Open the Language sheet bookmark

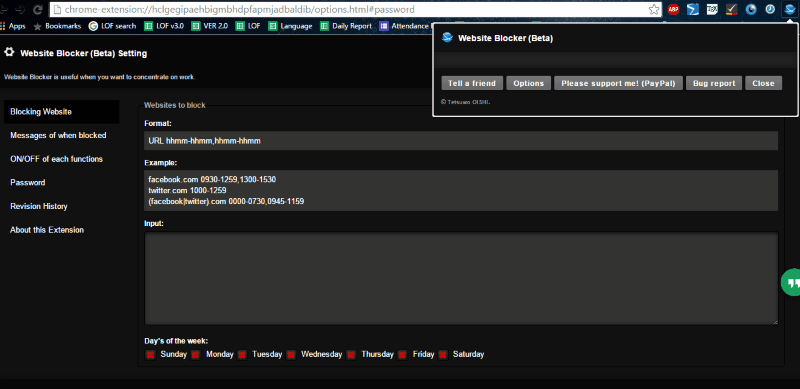pyautogui.click(x=290, y=26)
